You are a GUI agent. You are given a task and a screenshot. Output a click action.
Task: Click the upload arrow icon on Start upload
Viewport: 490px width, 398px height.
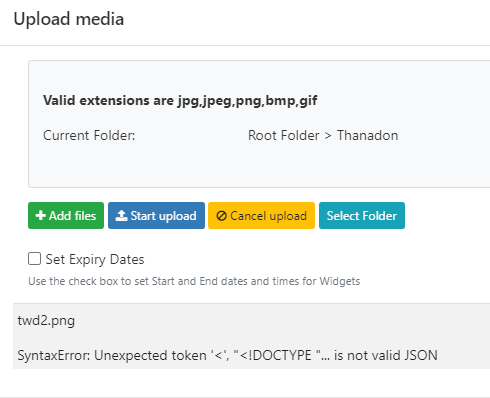tap(121, 216)
